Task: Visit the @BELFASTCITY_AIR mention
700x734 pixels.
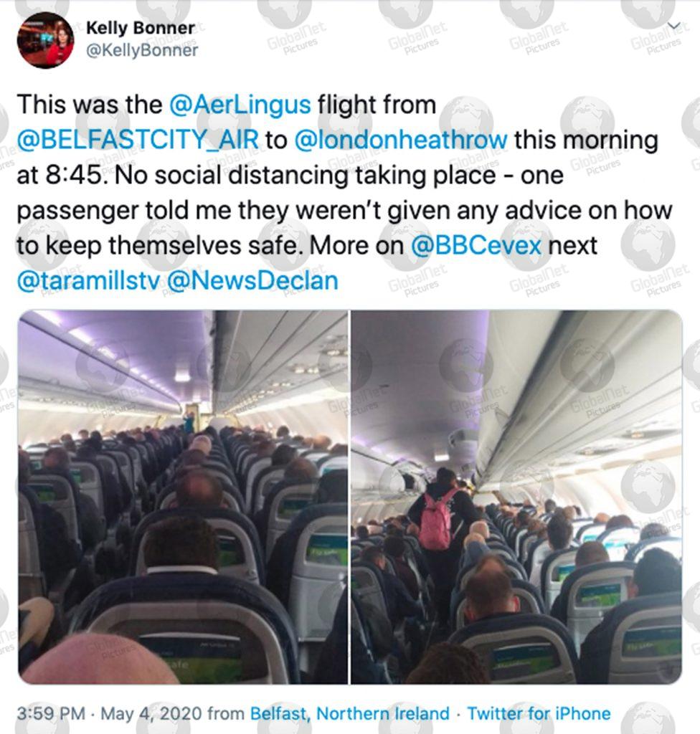Action: 138,140
